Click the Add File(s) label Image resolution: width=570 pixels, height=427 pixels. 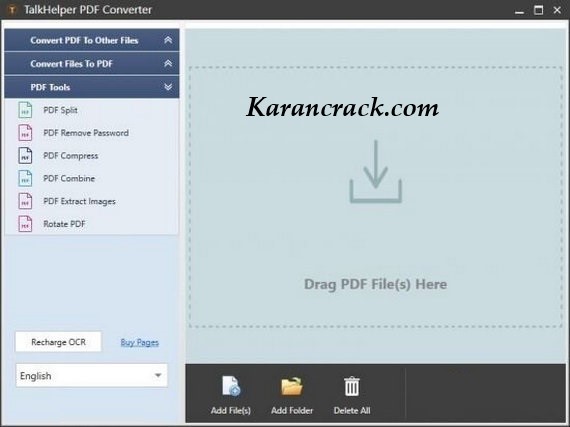click(231, 411)
